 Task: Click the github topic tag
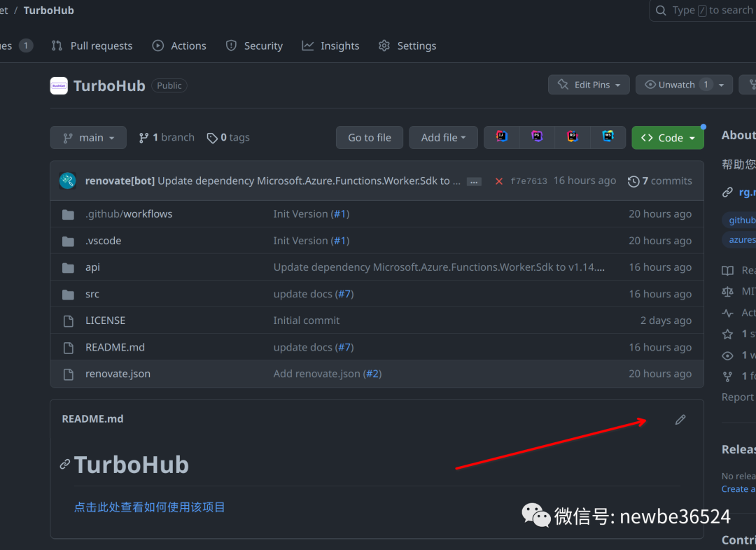coord(740,220)
